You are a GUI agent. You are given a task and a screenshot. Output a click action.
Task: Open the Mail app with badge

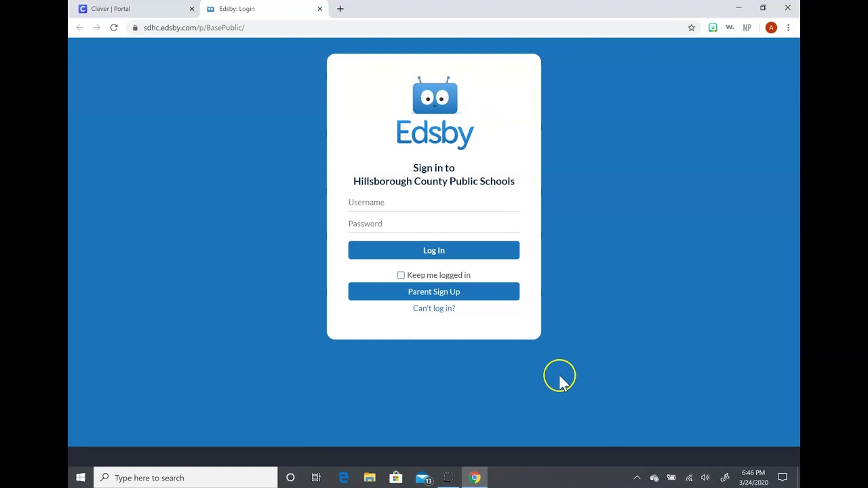click(x=423, y=478)
